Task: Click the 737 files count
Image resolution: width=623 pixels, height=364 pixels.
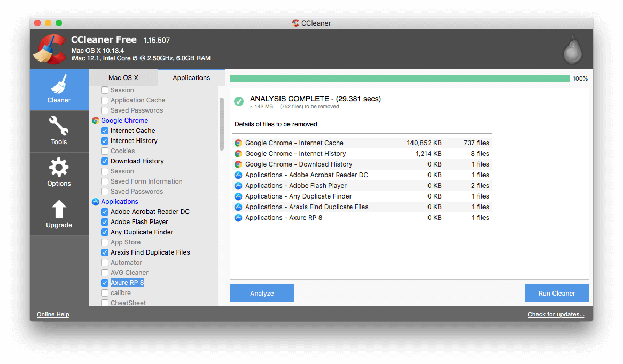Action: pyautogui.click(x=477, y=143)
